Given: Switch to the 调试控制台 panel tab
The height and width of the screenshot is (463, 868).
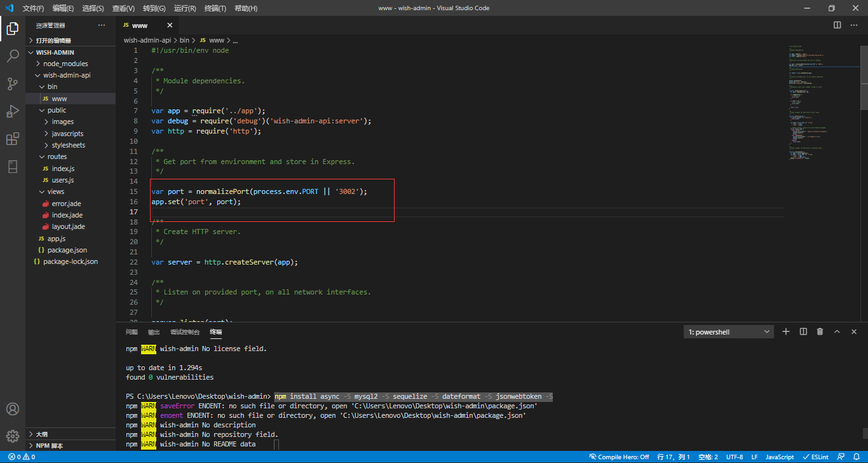Looking at the screenshot, I should click(185, 332).
